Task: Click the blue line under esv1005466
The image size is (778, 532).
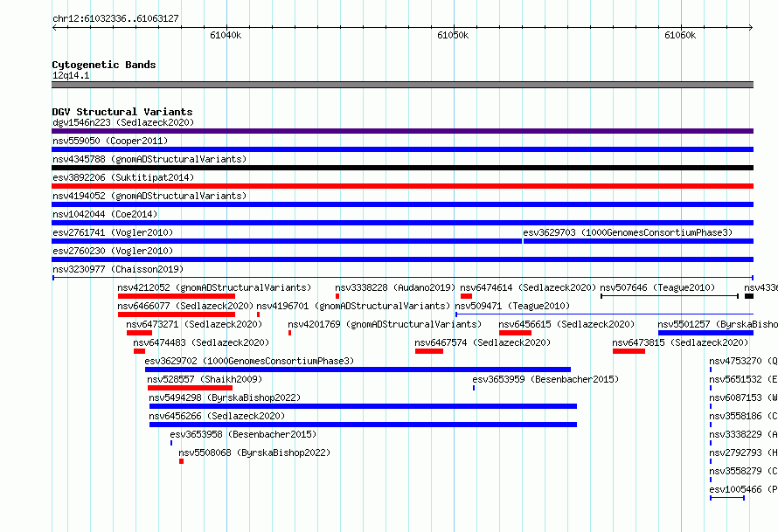Action: pyautogui.click(x=727, y=498)
